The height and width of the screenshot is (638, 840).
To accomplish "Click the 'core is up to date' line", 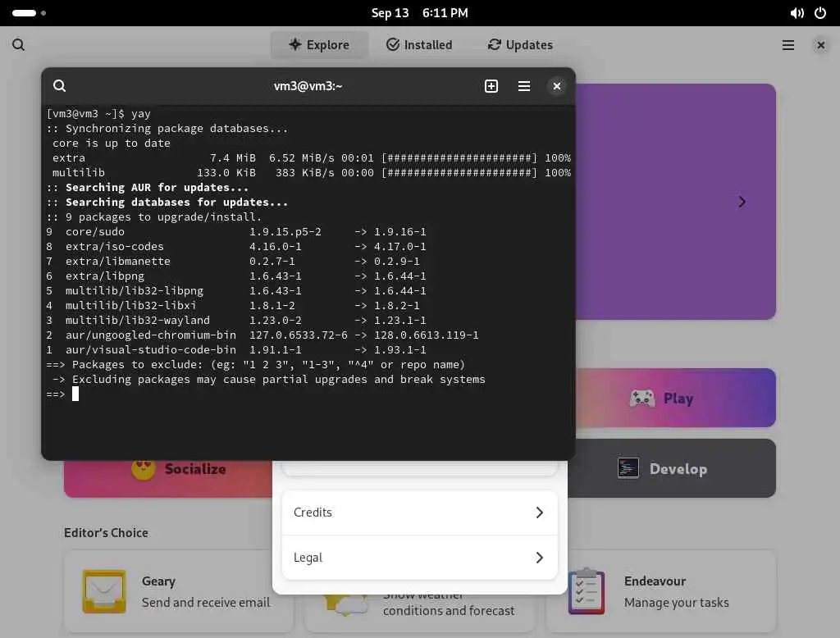I will (x=112, y=144).
